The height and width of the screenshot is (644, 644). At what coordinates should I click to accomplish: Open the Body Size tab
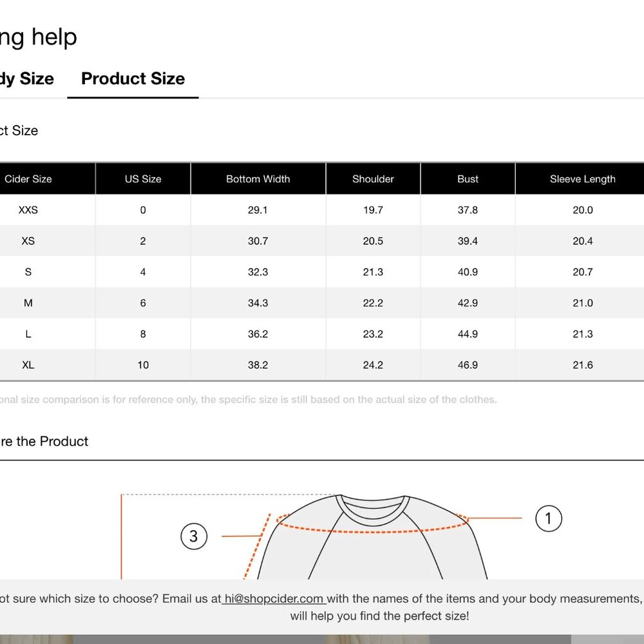26,79
